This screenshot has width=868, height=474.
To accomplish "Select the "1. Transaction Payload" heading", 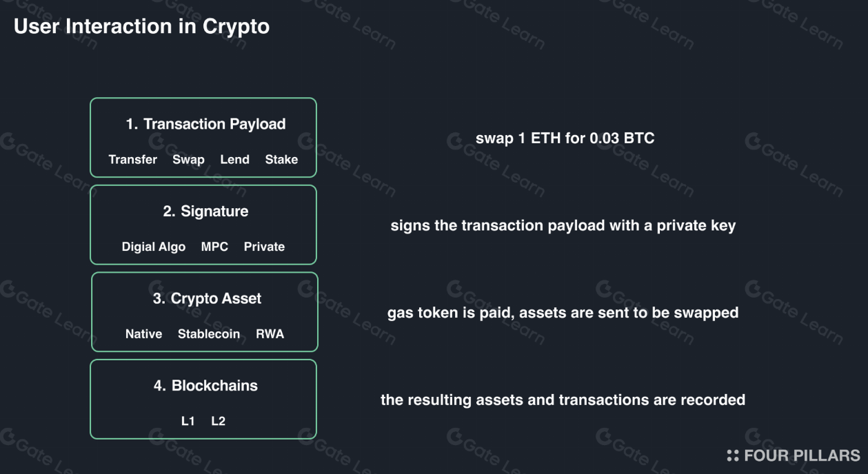I will point(205,125).
